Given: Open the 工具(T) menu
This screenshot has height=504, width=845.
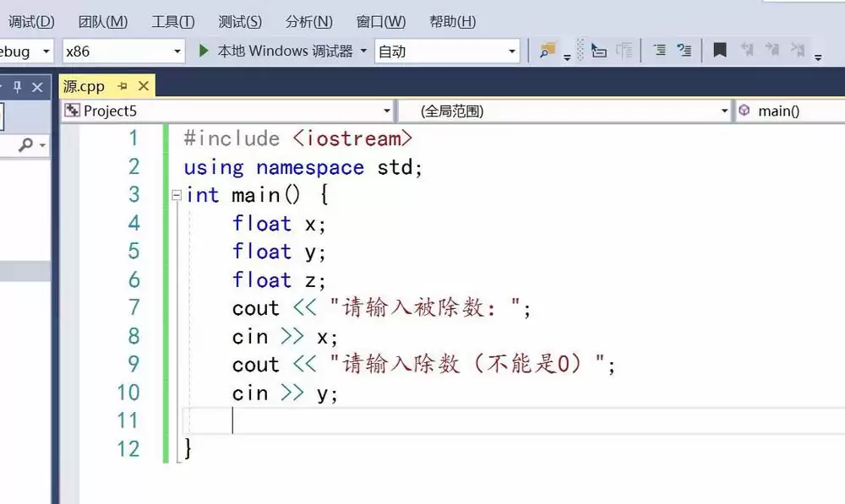Looking at the screenshot, I should point(172,21).
